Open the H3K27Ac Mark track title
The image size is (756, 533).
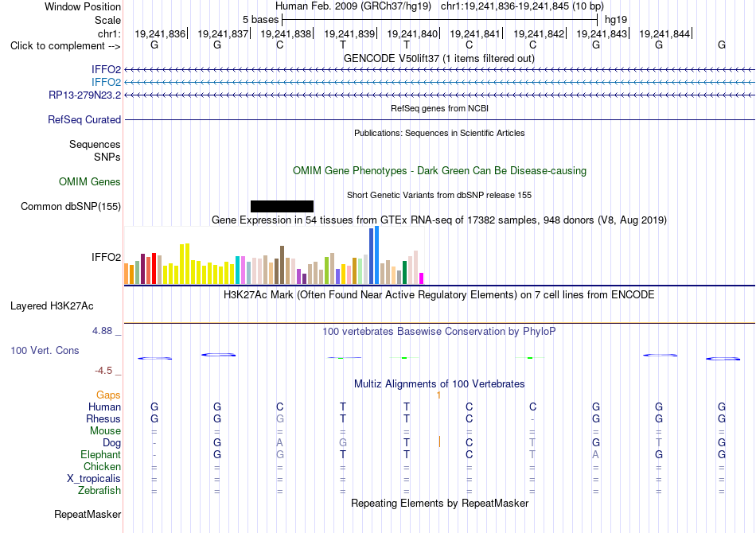(x=439, y=295)
